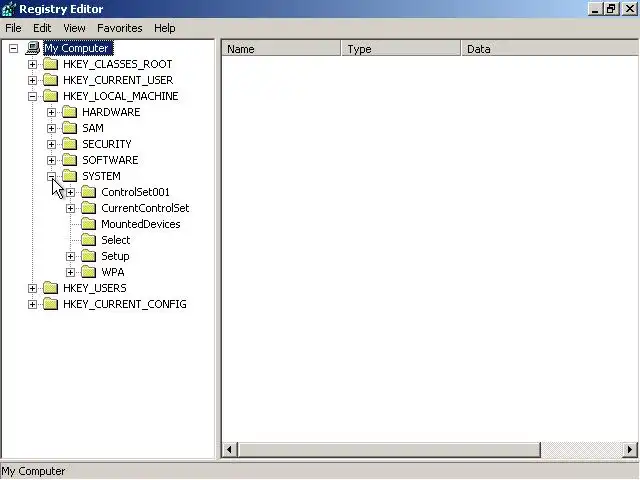Click the Setup folder icon
Screen dimensions: 640x480
coord(89,256)
